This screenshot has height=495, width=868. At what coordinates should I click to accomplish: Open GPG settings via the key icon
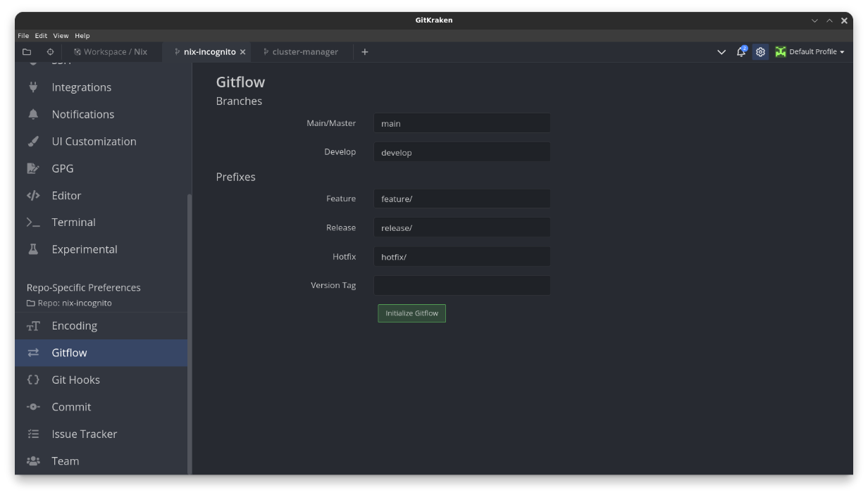32,168
